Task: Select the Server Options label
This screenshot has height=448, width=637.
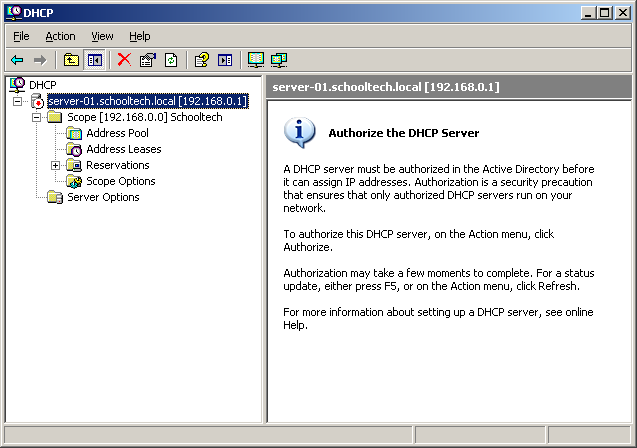Action: tap(103, 197)
